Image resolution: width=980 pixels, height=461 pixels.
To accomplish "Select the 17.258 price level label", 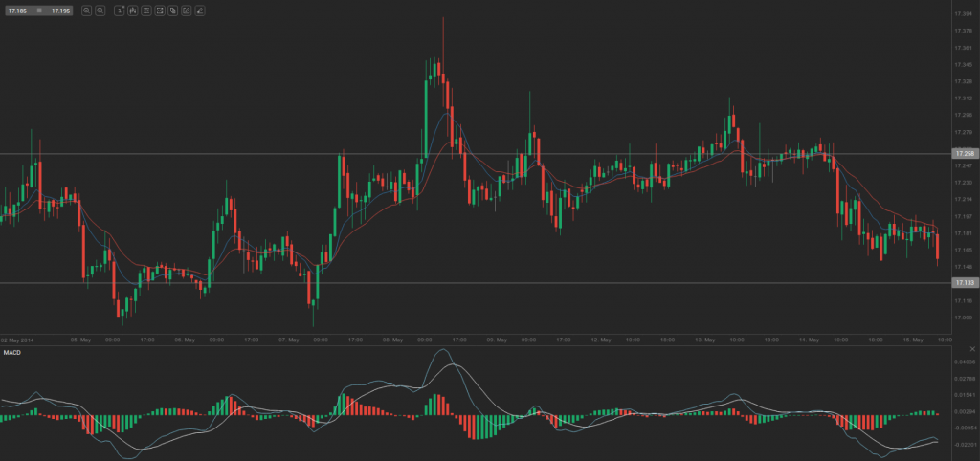I will pos(963,153).
